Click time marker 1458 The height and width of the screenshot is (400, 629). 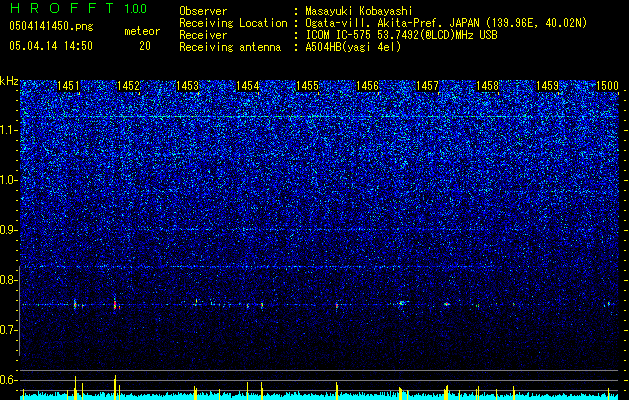[x=487, y=85]
